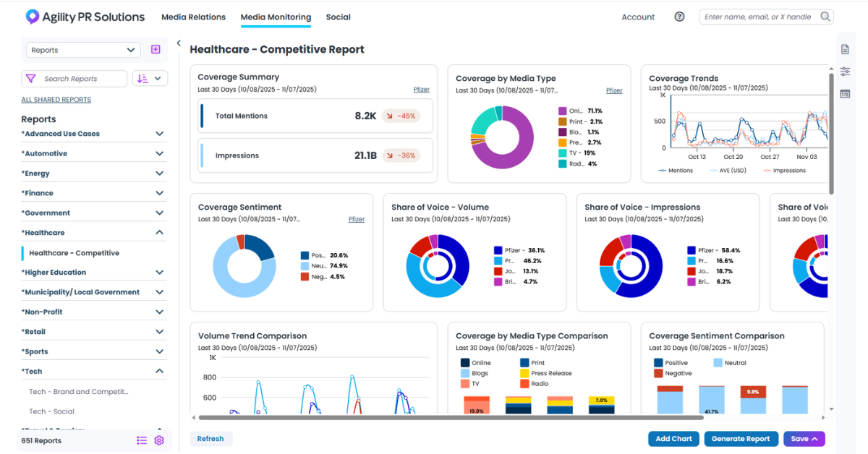Expand the *Automotive folder
The width and height of the screenshot is (868, 454).
point(94,153)
